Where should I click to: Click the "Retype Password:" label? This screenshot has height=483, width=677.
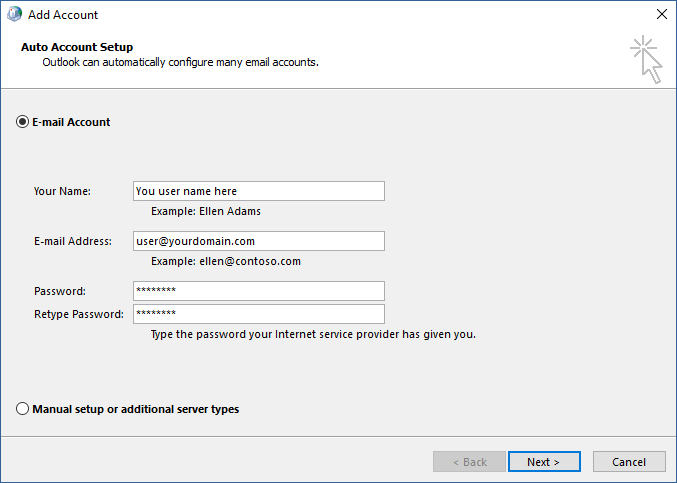point(79,314)
